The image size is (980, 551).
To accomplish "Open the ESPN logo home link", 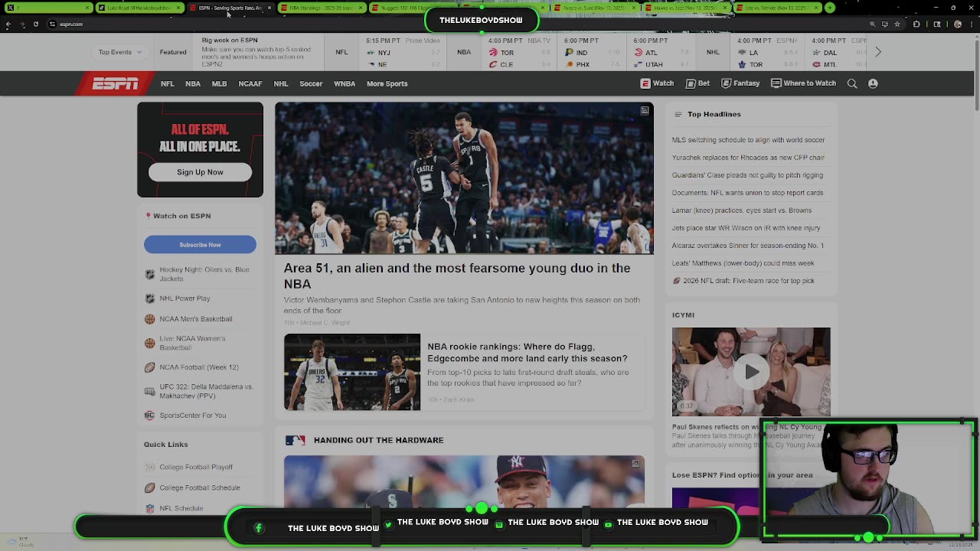I will [x=116, y=83].
